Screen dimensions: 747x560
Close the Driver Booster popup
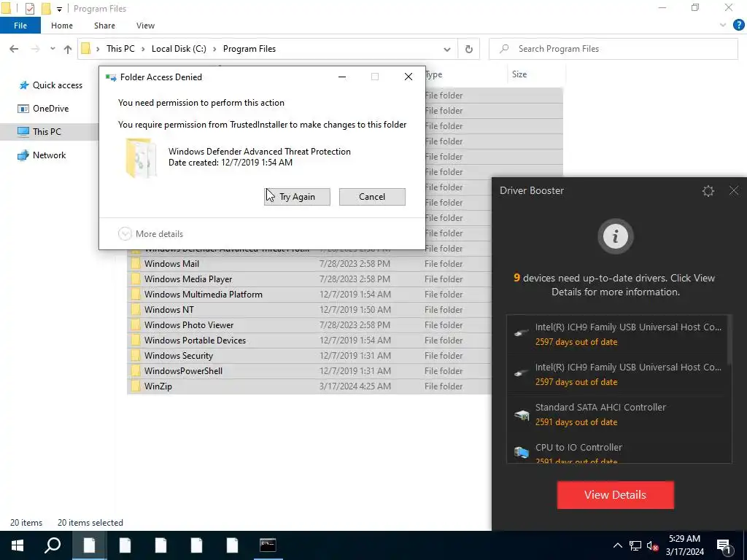point(734,191)
